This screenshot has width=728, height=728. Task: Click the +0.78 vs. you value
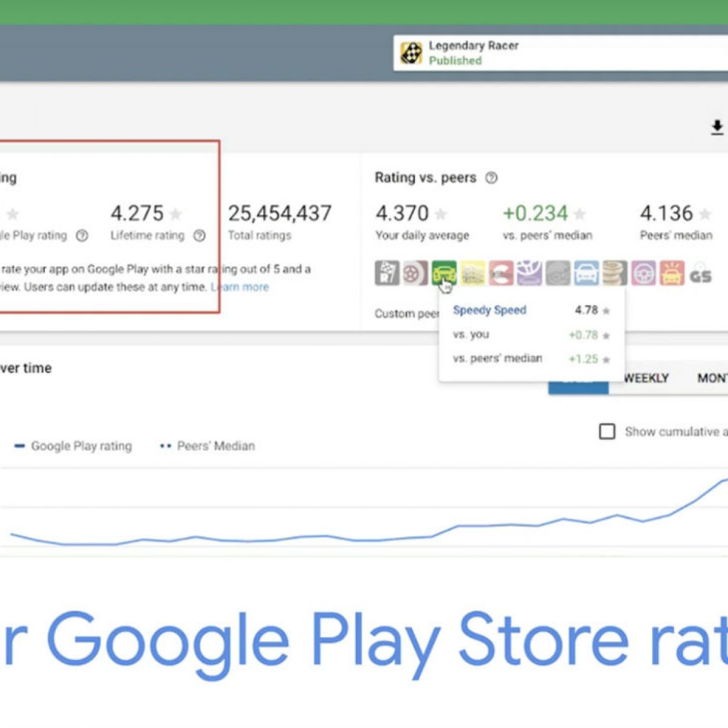(583, 335)
